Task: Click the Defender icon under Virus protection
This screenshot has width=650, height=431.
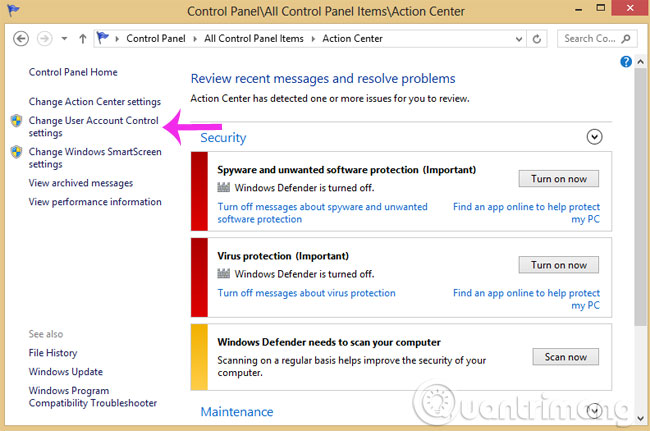Action: coord(223,274)
